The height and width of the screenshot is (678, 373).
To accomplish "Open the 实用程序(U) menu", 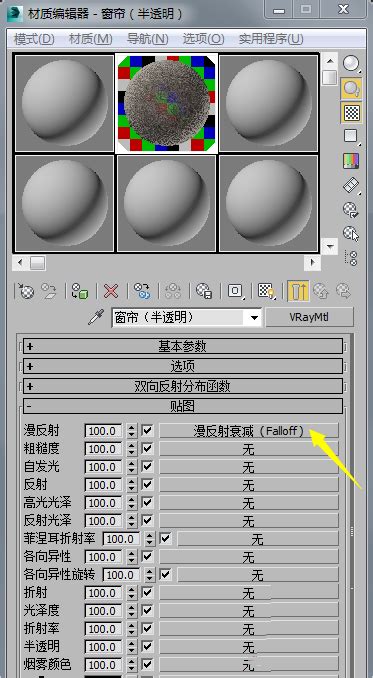I will click(271, 39).
